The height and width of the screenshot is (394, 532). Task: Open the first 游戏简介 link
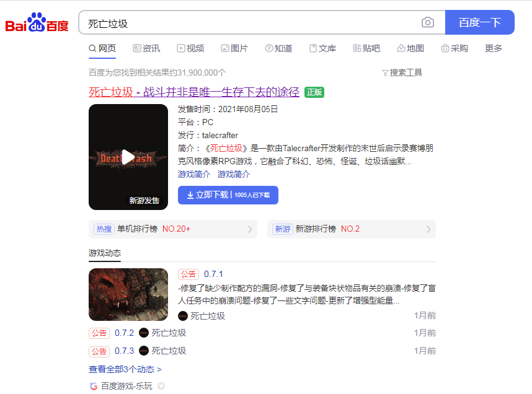194,174
